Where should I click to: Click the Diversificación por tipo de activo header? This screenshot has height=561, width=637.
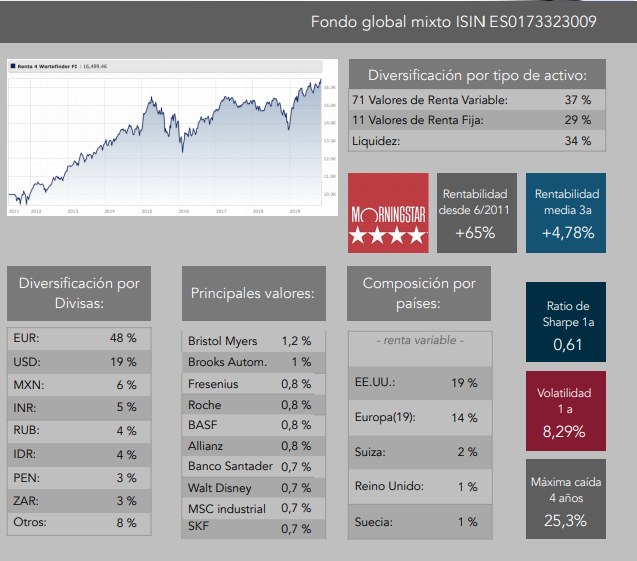click(x=476, y=75)
